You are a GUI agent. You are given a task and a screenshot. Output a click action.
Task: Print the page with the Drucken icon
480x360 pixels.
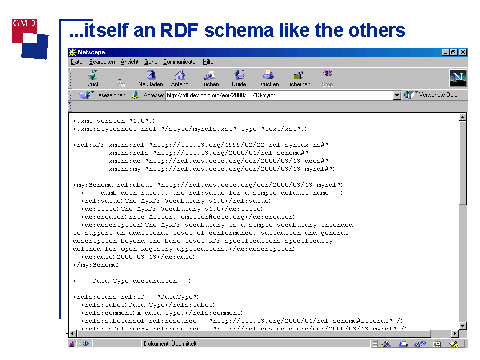(269, 78)
